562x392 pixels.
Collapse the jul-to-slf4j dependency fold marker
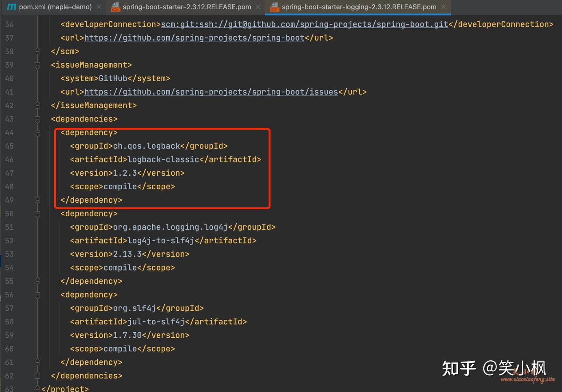(x=37, y=295)
